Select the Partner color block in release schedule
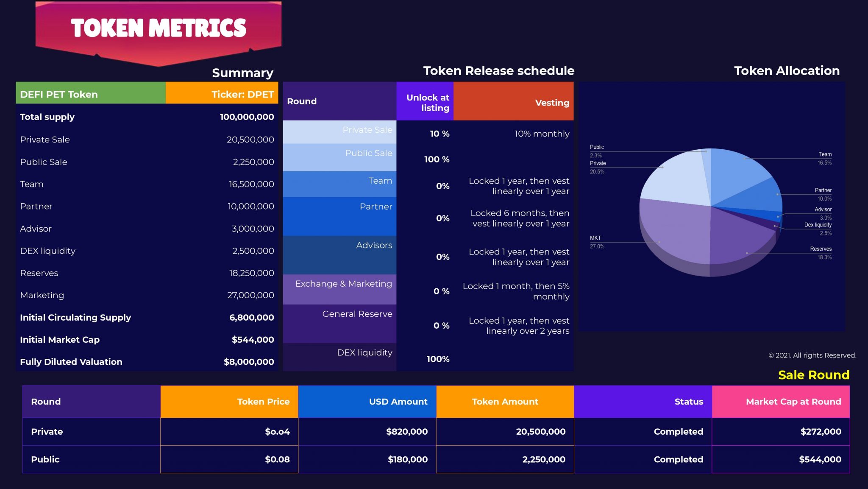The width and height of the screenshot is (868, 489). point(339,216)
